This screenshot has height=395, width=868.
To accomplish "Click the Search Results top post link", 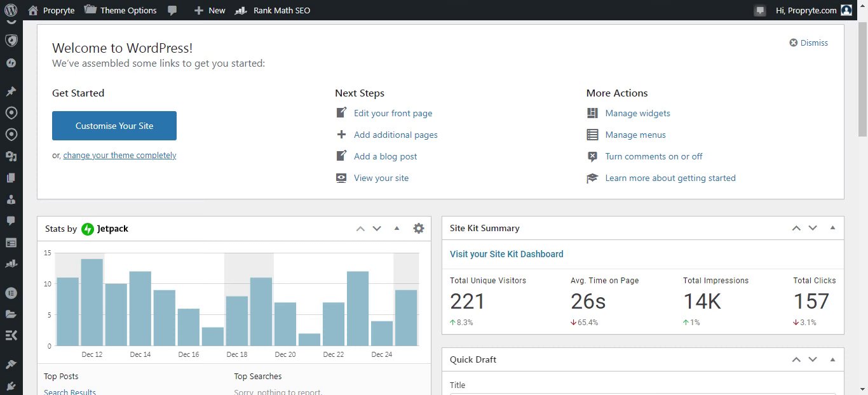I will (70, 392).
